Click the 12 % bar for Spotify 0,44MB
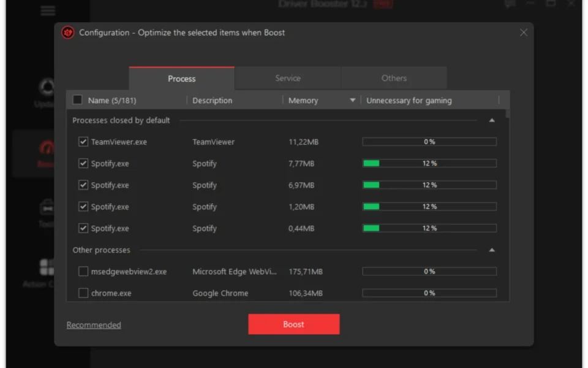 [429, 228]
